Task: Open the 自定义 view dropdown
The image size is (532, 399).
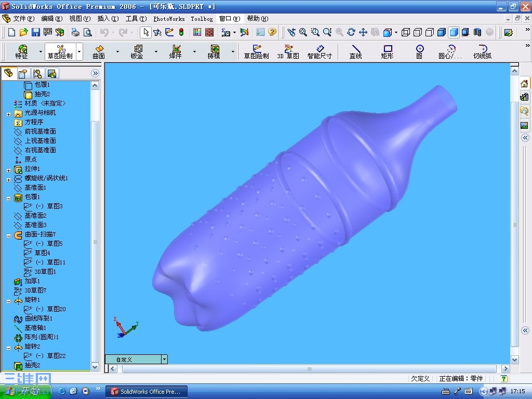Action: 164,360
